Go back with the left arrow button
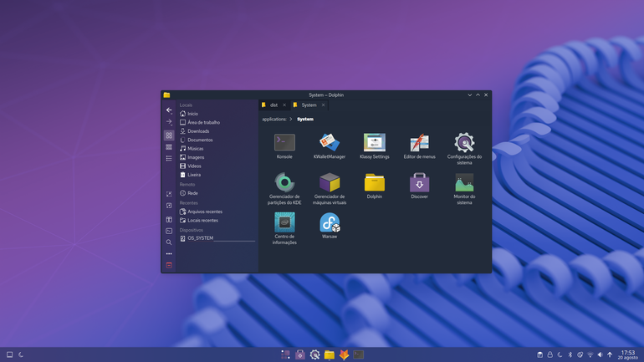 [x=169, y=110]
